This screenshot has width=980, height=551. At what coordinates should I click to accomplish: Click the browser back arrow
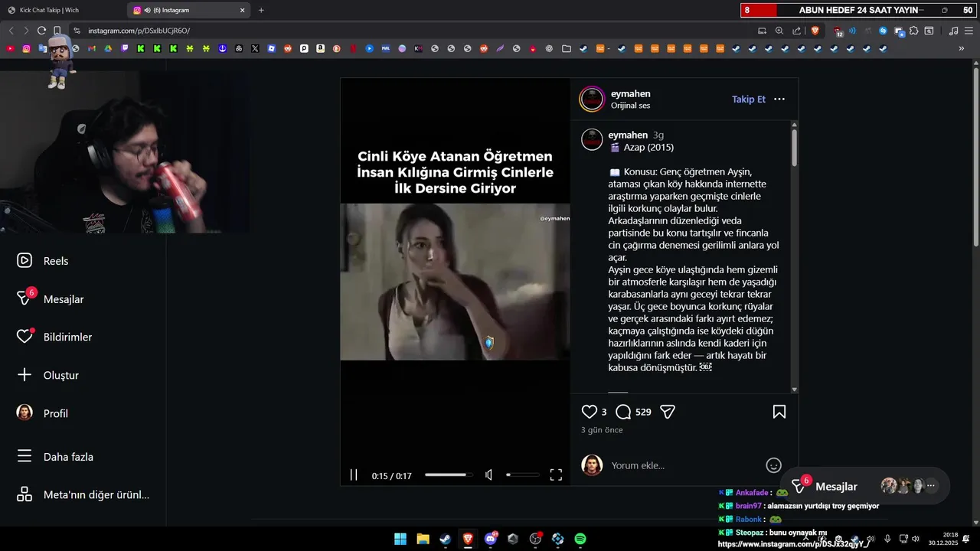coord(11,31)
